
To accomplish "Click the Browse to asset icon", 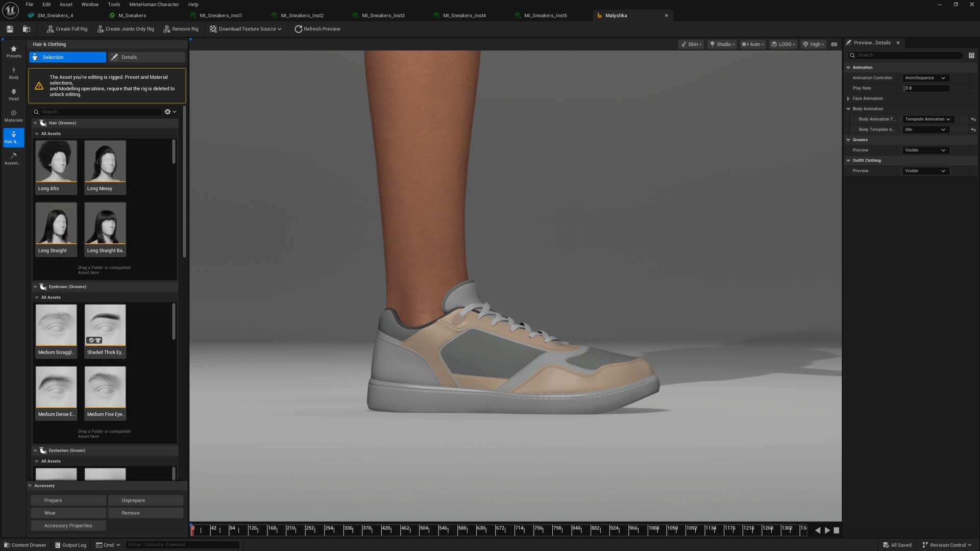I will (x=27, y=29).
